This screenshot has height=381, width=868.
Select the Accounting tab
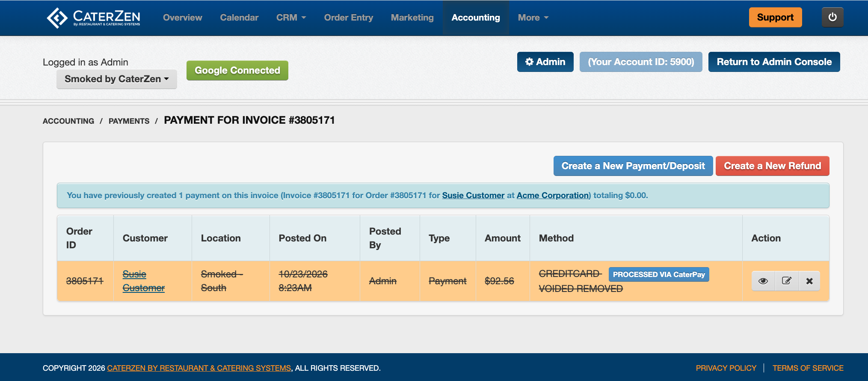tap(476, 18)
